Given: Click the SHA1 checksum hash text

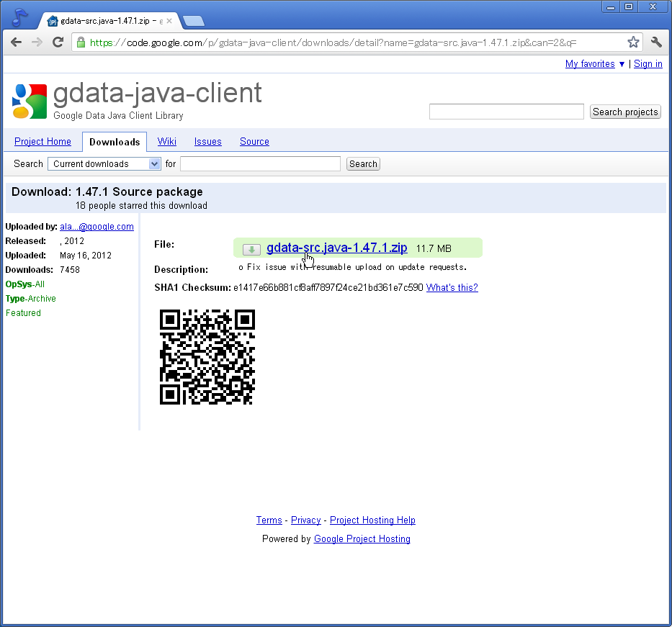Looking at the screenshot, I should point(328,287).
